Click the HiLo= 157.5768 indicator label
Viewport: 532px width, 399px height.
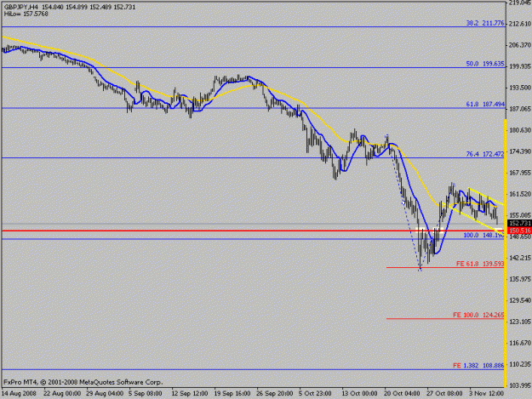pyautogui.click(x=26, y=14)
